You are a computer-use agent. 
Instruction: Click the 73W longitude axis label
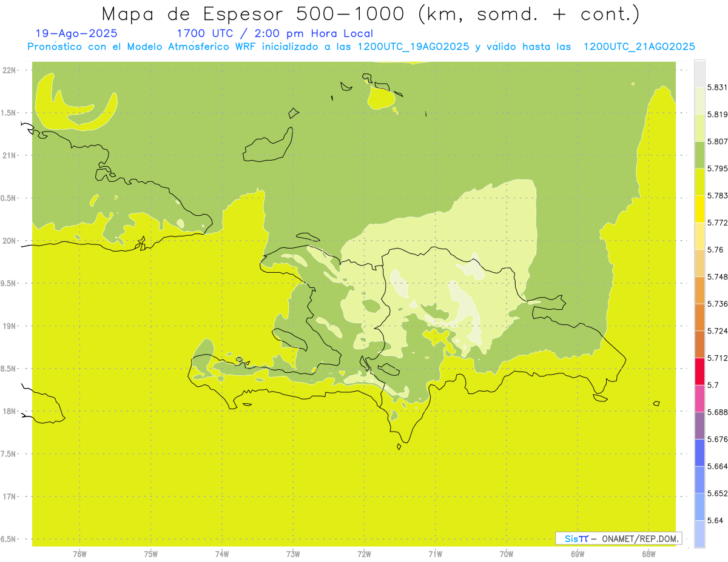point(293,554)
